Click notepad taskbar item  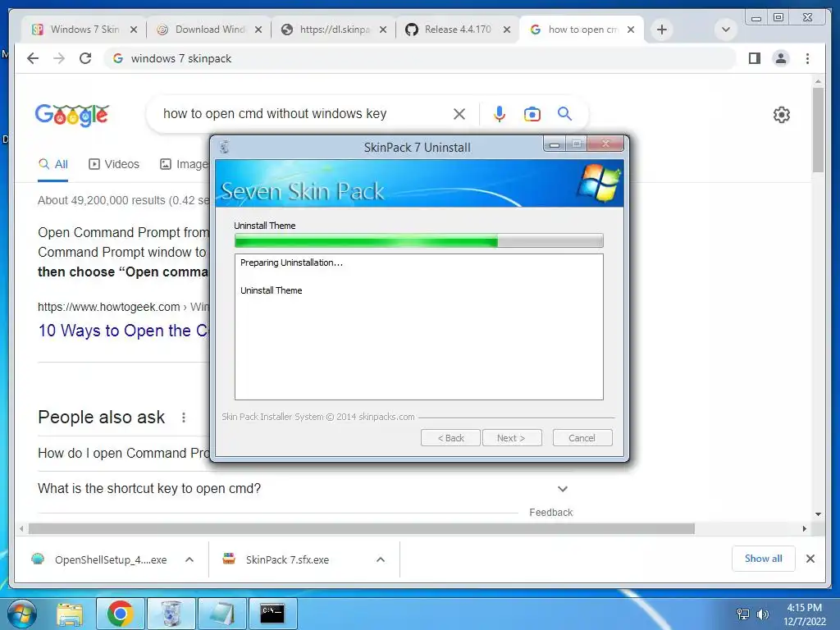[x=221, y=614]
